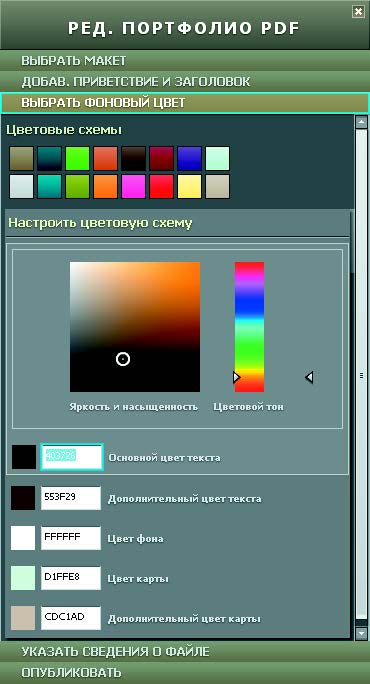Screen dimensions: 370x684
Task: Click the scrollbar down arrow
Action: (361, 633)
